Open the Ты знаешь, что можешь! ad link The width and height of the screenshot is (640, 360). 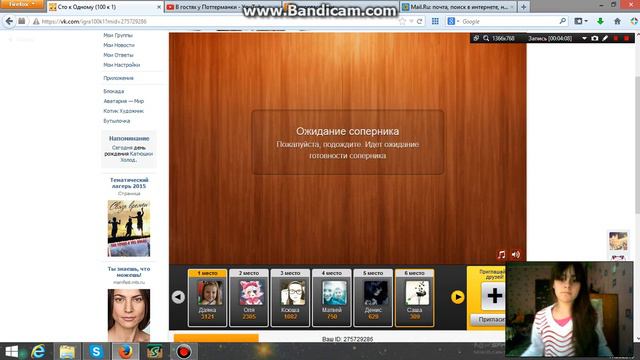pos(129,272)
